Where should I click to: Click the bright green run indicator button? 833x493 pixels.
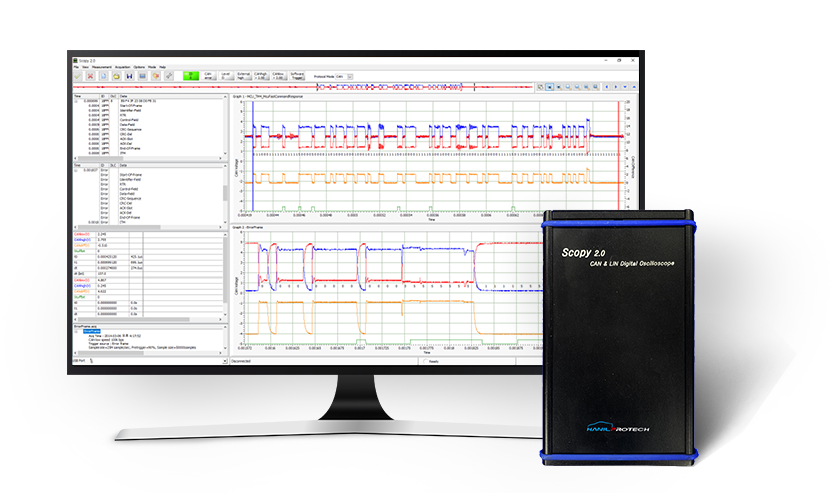[x=191, y=76]
